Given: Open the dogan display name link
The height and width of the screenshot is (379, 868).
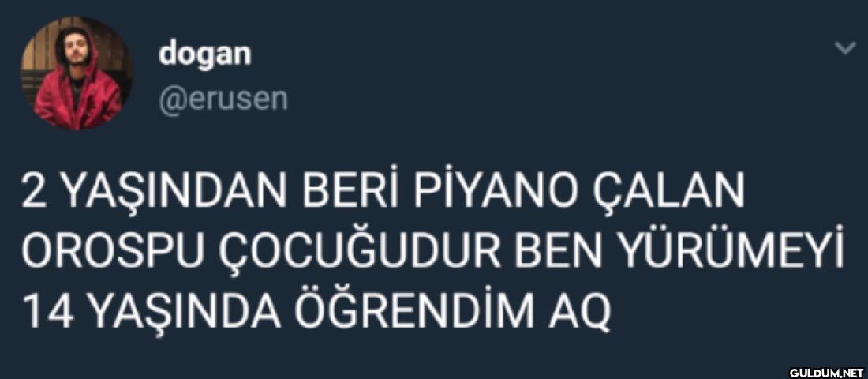Looking at the screenshot, I should coord(204,55).
